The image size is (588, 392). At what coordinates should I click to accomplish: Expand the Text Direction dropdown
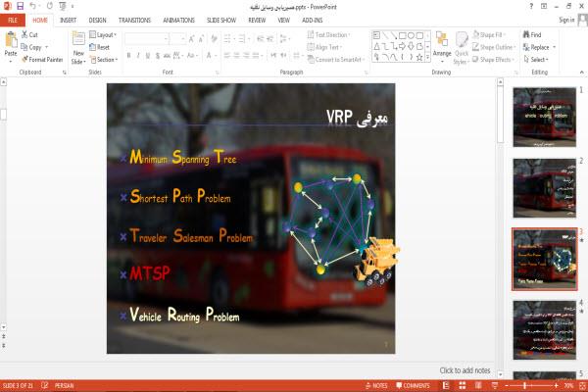[328, 34]
